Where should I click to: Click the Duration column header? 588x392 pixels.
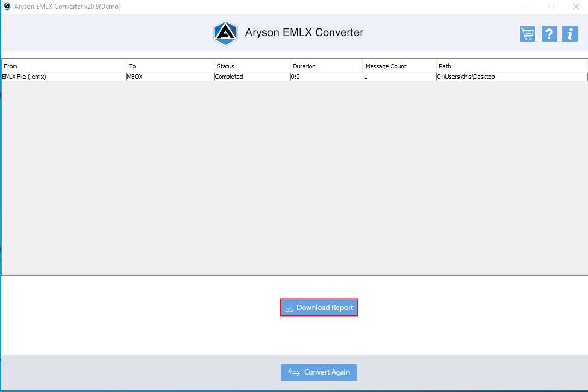(326, 66)
